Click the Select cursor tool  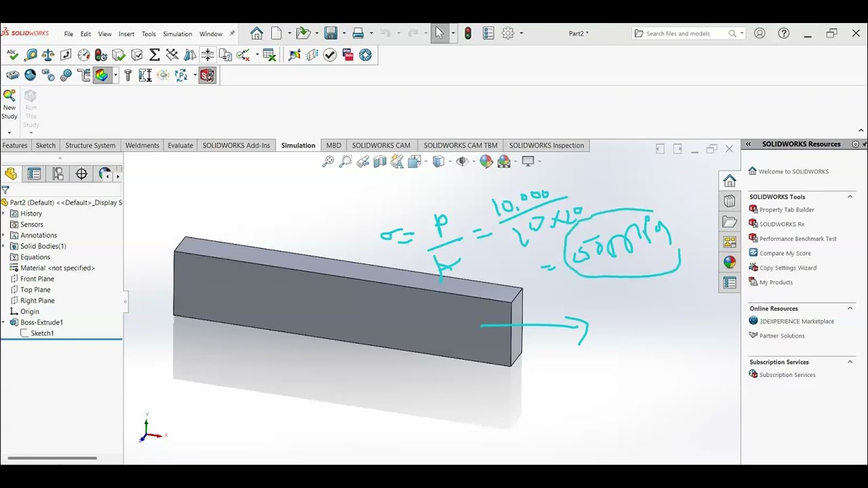(439, 33)
